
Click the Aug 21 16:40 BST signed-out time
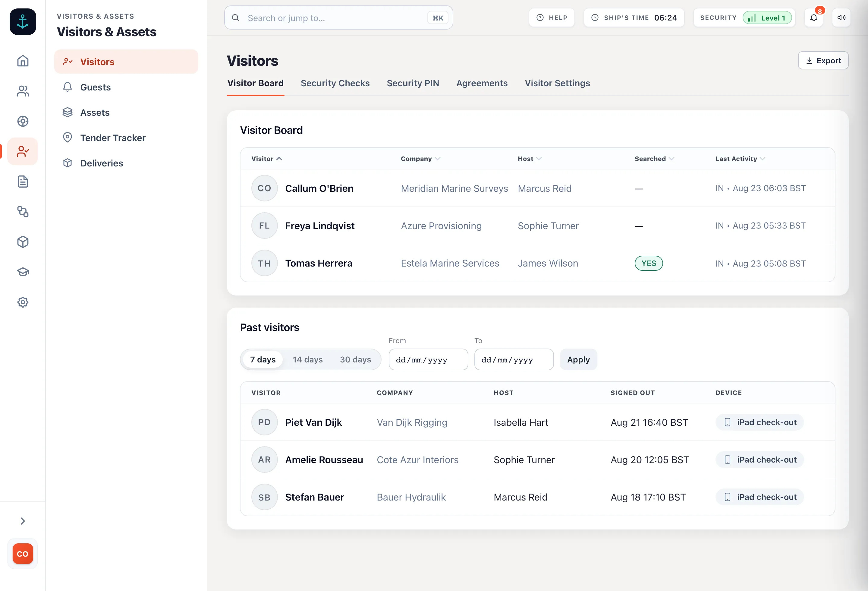pyautogui.click(x=649, y=422)
